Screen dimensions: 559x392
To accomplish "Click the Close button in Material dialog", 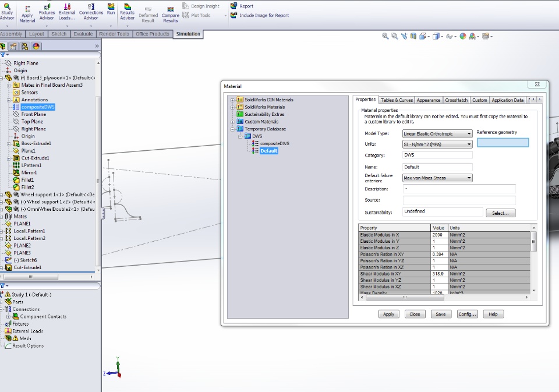I will (x=415, y=315).
